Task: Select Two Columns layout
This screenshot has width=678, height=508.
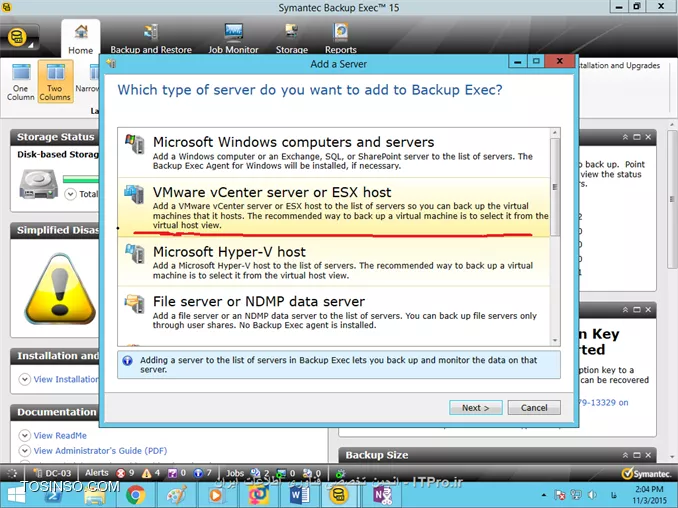Action: click(55, 82)
